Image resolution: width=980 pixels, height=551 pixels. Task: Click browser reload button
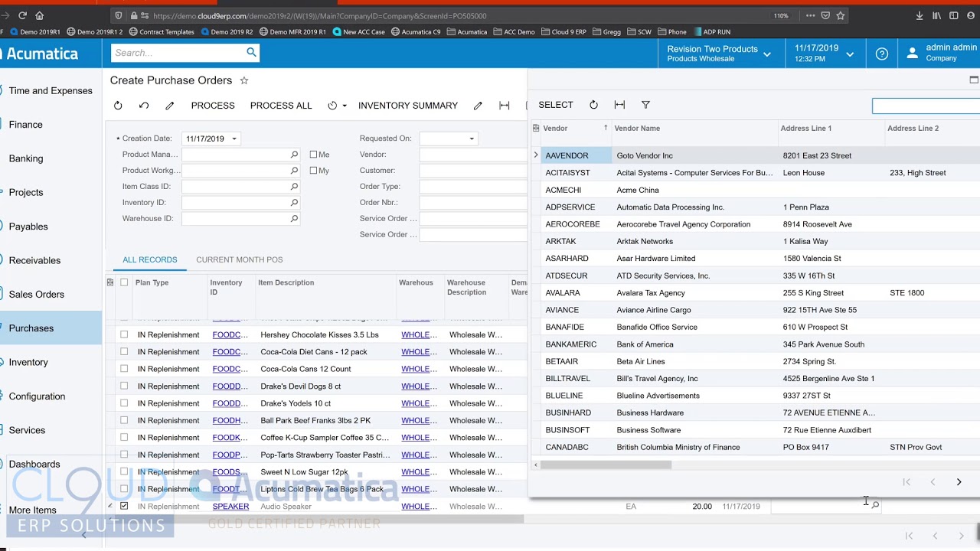tap(22, 15)
